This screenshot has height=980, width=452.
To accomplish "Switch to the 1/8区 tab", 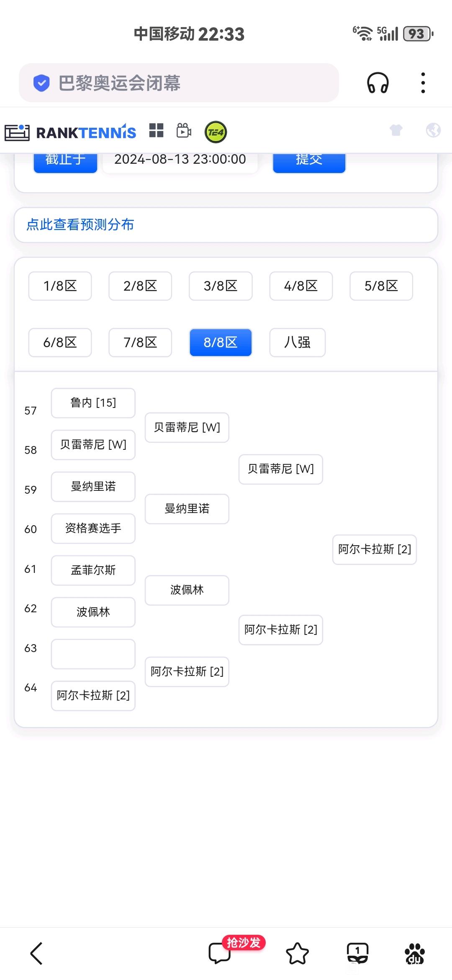I will point(60,286).
